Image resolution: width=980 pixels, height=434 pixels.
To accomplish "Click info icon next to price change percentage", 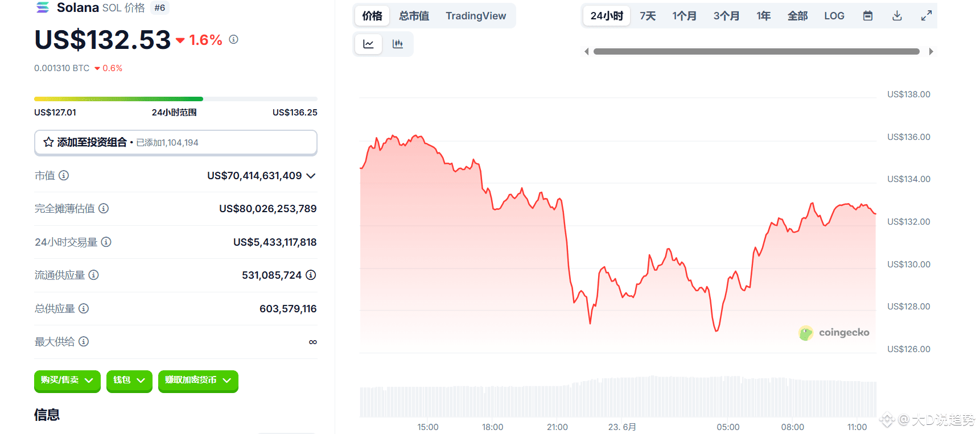I will pos(233,39).
